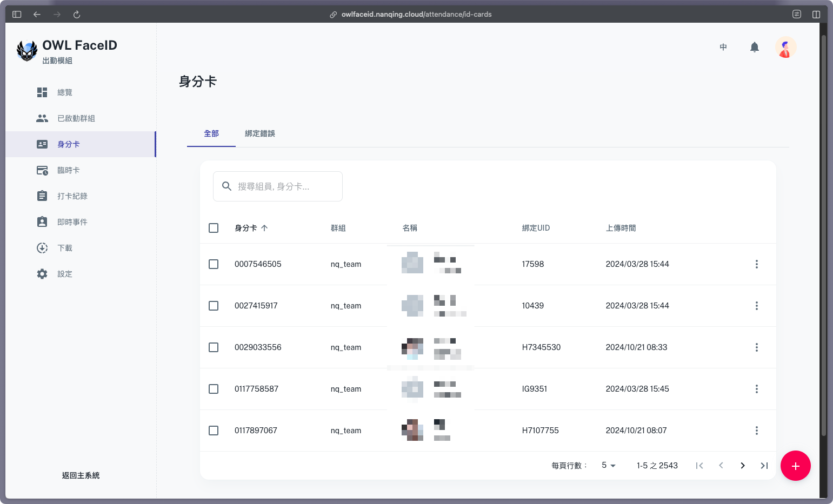
Task: Click 返回主系統 at the sidebar bottom
Action: pos(81,475)
